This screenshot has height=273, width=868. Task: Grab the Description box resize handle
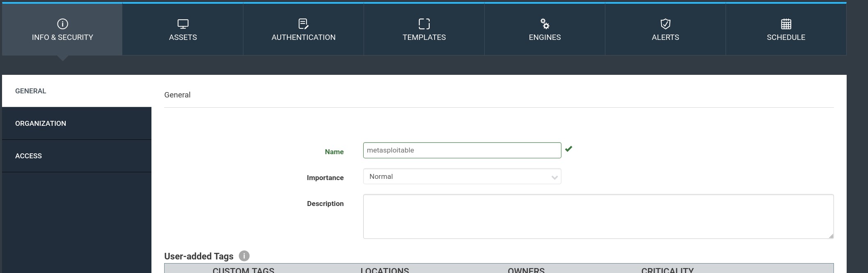pyautogui.click(x=831, y=236)
